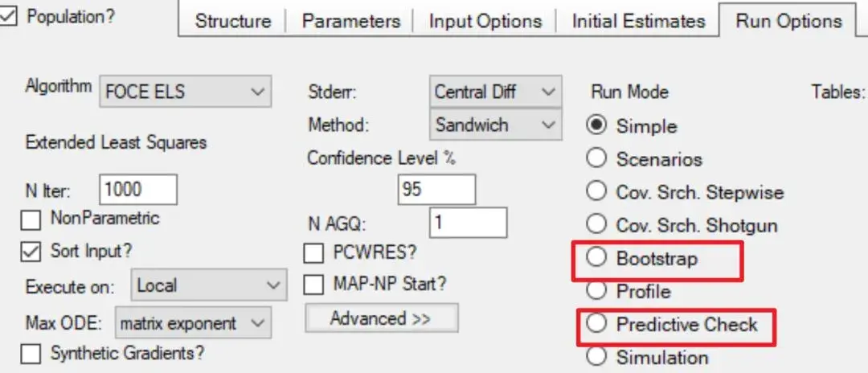The image size is (868, 373).
Task: Switch to the Structure tab
Action: 232,21
